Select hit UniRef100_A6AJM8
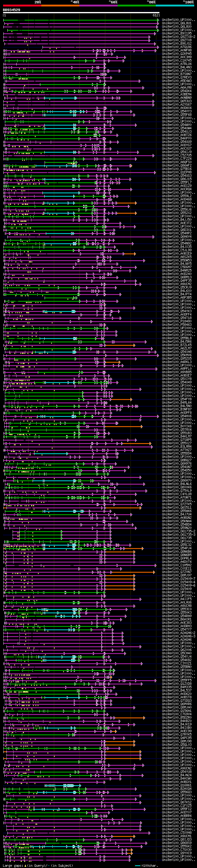 click(x=177, y=88)
